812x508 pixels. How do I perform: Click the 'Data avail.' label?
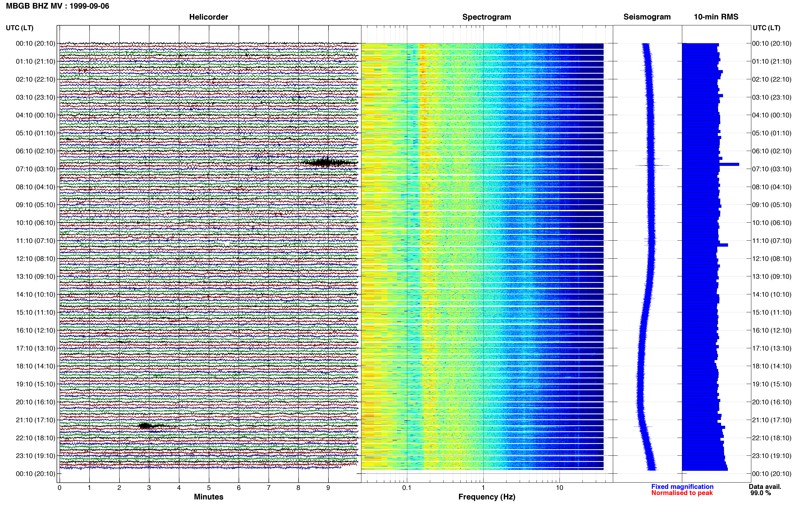[x=765, y=486]
